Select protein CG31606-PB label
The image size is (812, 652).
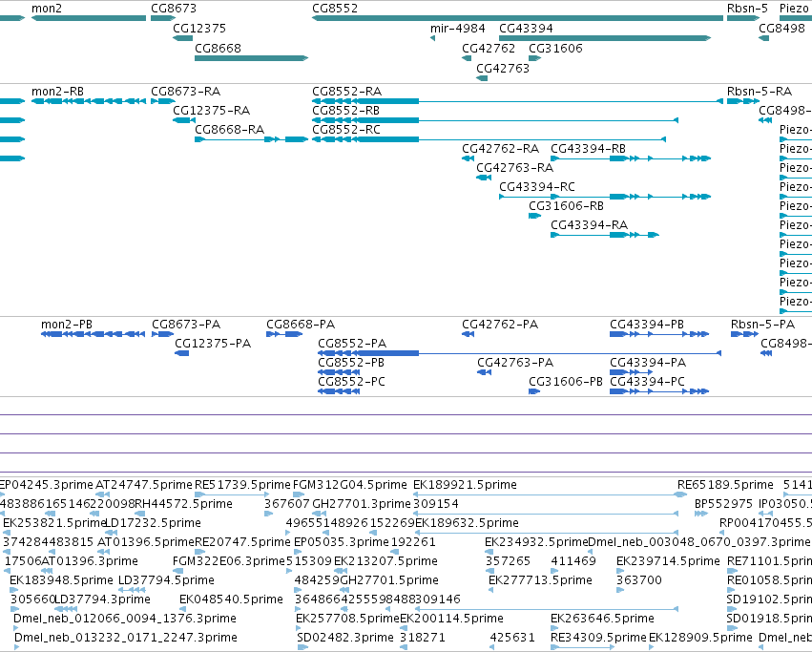click(x=566, y=382)
